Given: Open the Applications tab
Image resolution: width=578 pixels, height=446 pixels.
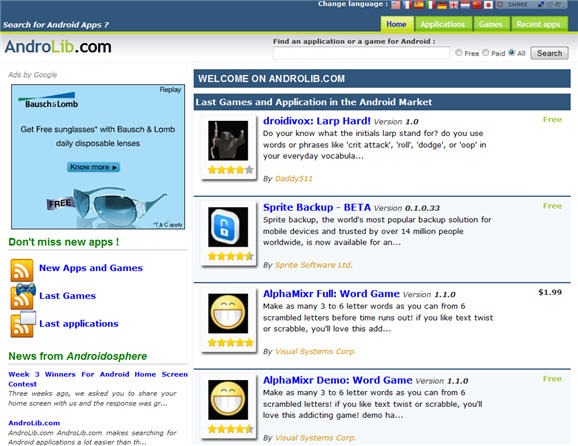Looking at the screenshot, I should point(443,24).
